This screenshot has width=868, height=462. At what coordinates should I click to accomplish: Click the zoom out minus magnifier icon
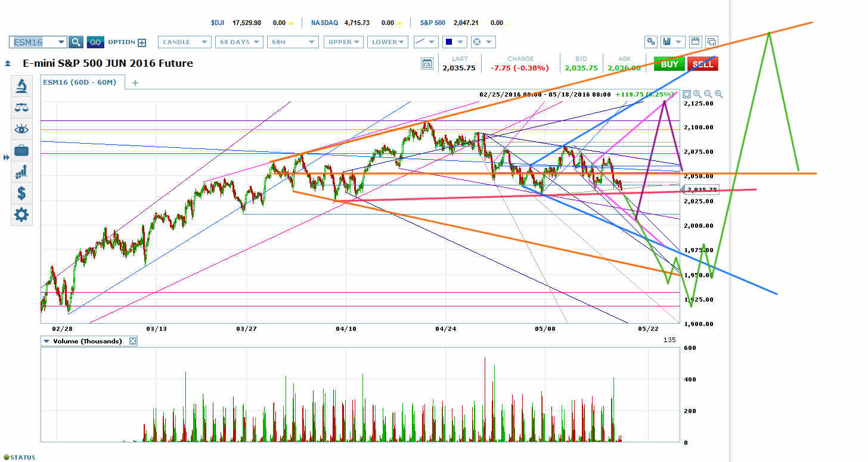point(708,94)
